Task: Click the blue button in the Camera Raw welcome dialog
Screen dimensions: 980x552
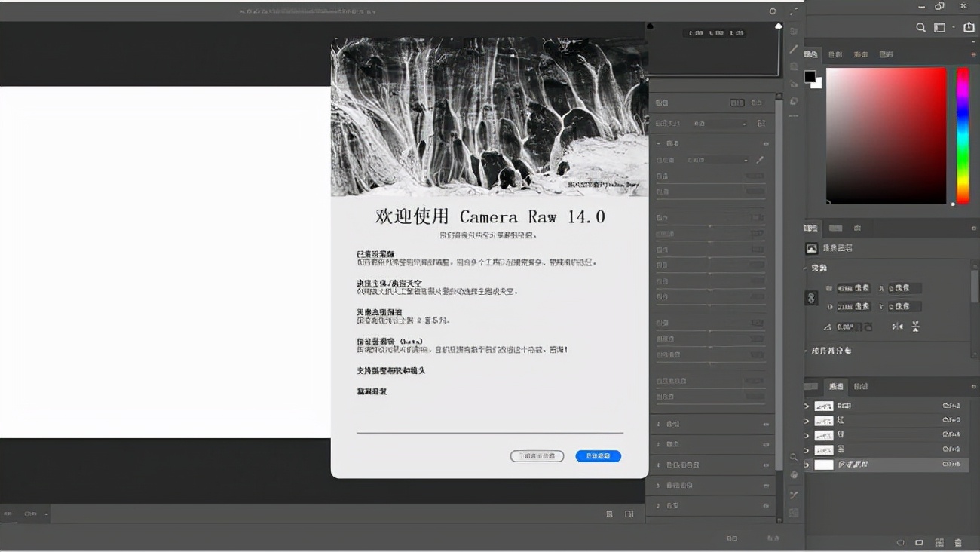Action: click(x=598, y=456)
